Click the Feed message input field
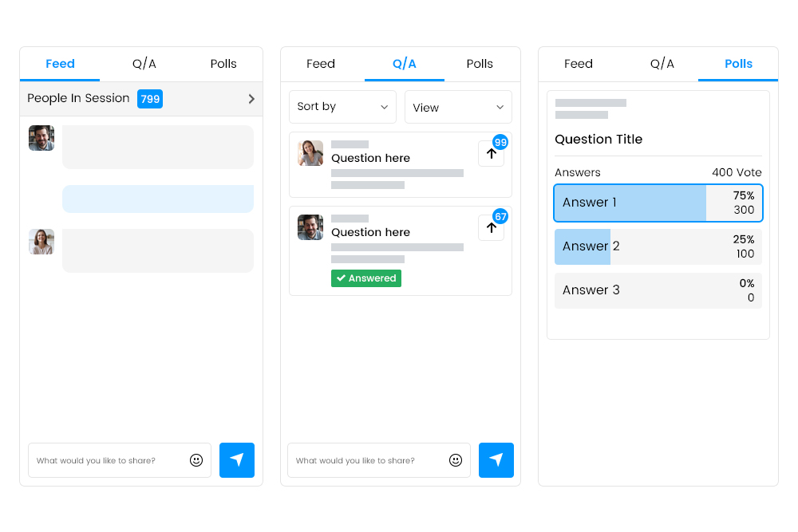The height and width of the screenshot is (532, 798). (x=112, y=460)
